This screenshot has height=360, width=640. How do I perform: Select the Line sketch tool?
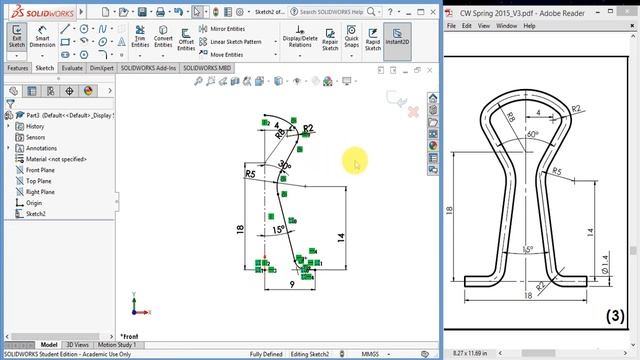[65, 29]
